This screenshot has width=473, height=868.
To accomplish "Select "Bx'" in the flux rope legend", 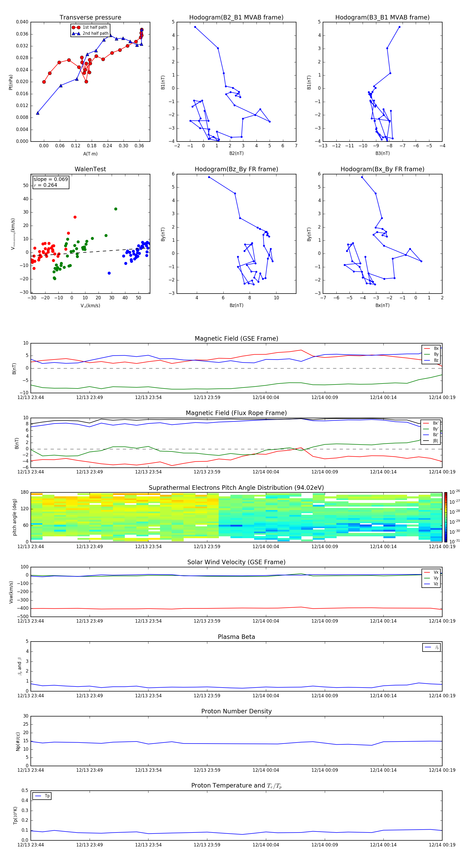I will click(431, 423).
